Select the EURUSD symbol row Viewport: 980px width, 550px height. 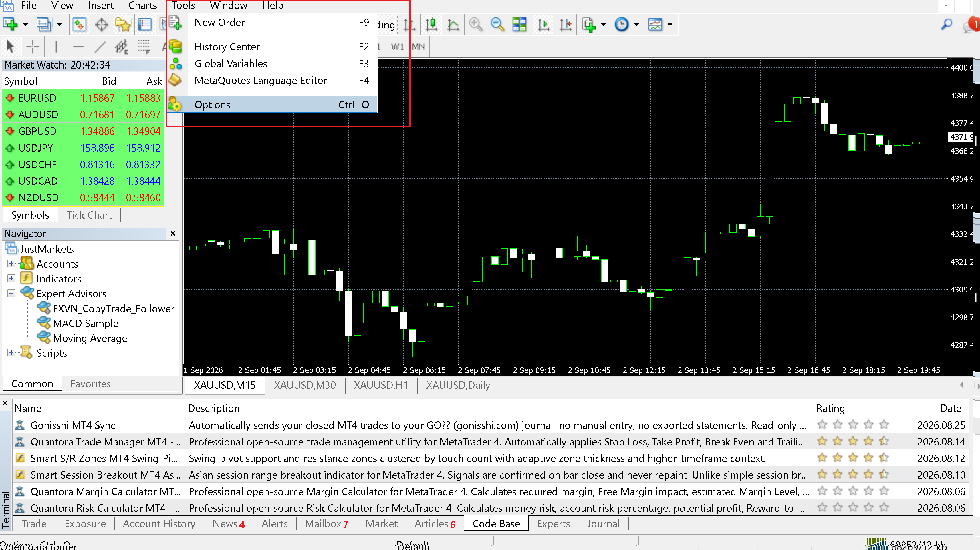[83, 98]
